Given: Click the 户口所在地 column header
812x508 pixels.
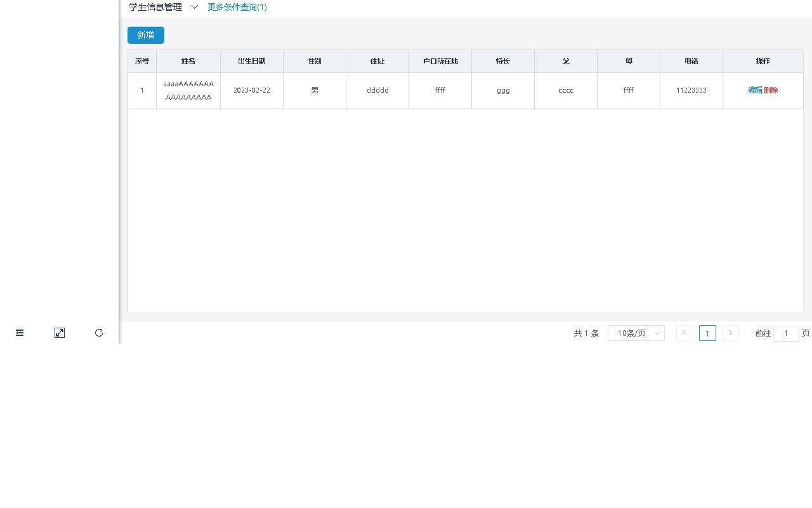Looking at the screenshot, I should tap(440, 62).
